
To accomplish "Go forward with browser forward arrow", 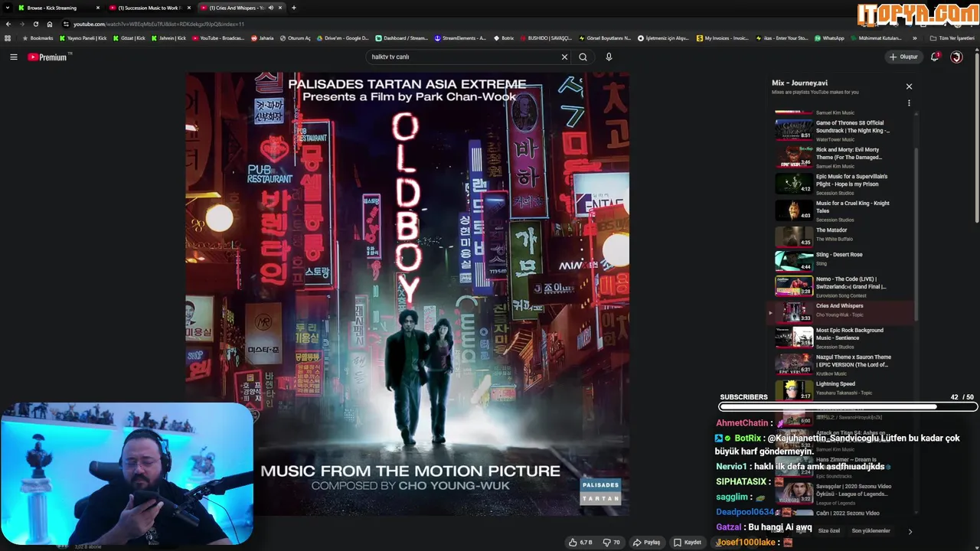I will tap(21, 24).
